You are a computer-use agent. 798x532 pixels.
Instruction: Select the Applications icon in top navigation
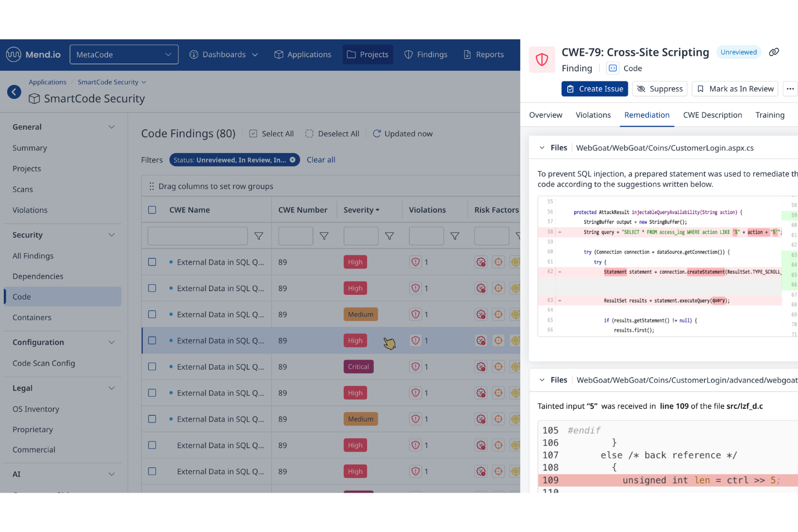[x=279, y=54]
